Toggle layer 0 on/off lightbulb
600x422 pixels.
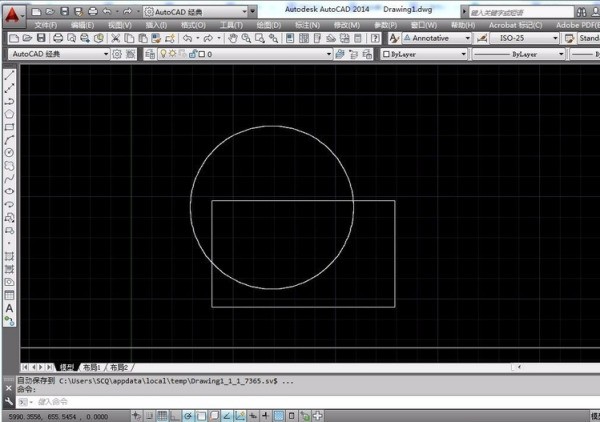(163, 54)
